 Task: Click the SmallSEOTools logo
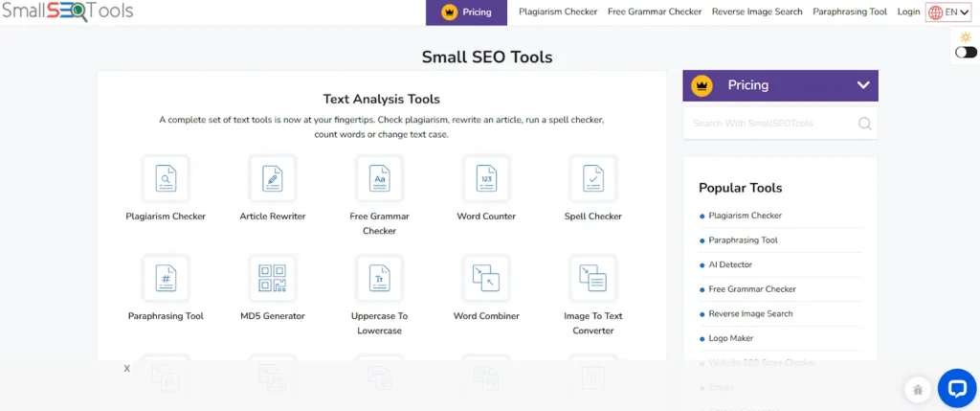click(x=67, y=11)
